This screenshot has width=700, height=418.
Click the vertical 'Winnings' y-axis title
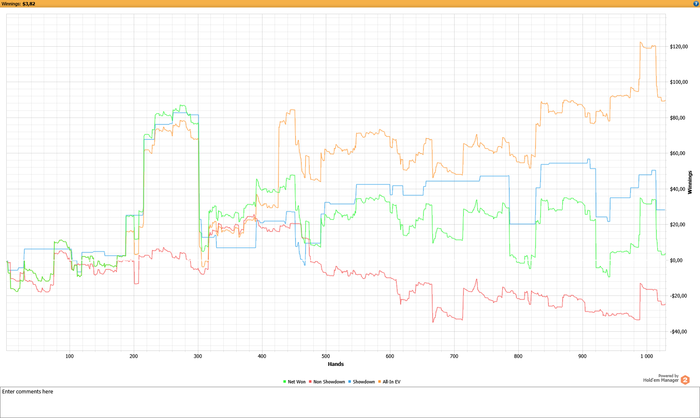pyautogui.click(x=690, y=182)
